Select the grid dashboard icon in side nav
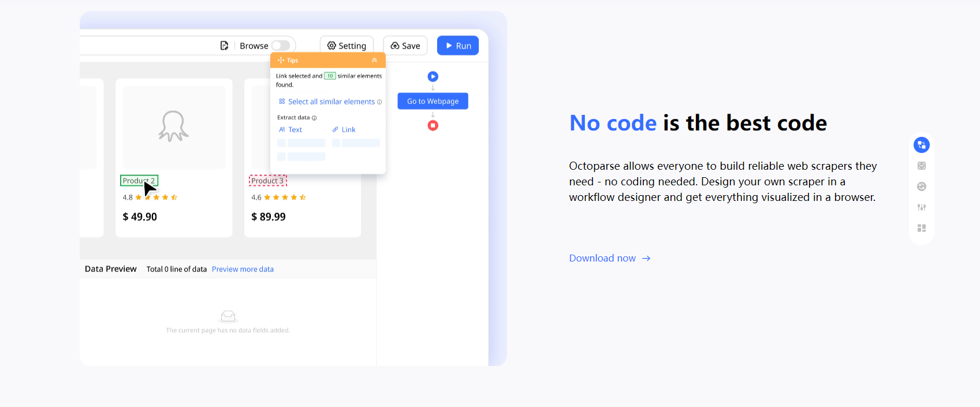980x407 pixels. click(922, 228)
